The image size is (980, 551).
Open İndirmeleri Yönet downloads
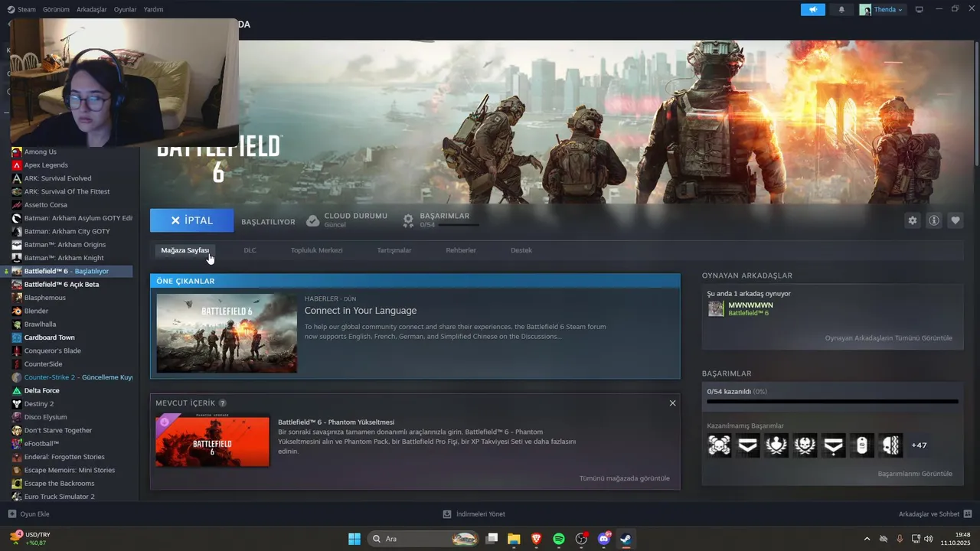click(x=474, y=514)
